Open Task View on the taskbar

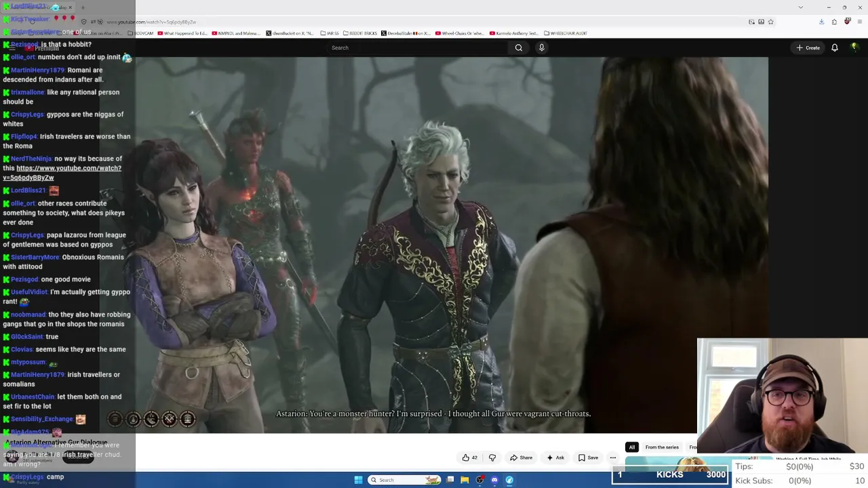pos(450,480)
